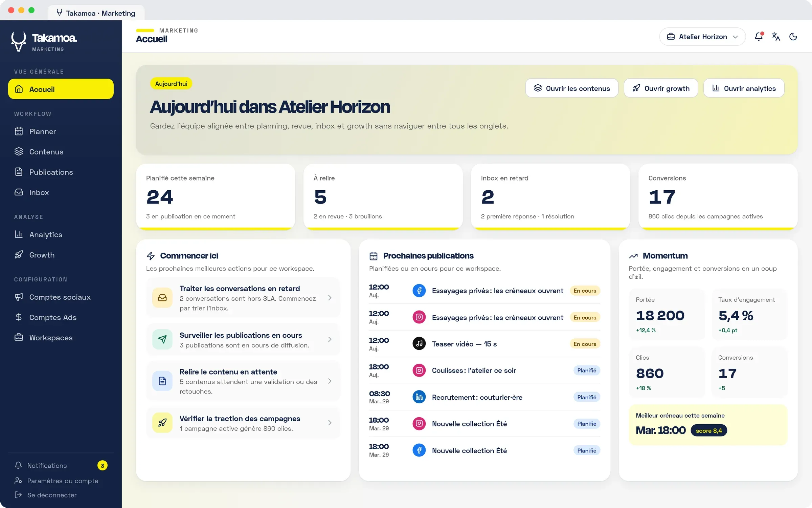Click paper plane icon on Surveiller card

click(162, 339)
